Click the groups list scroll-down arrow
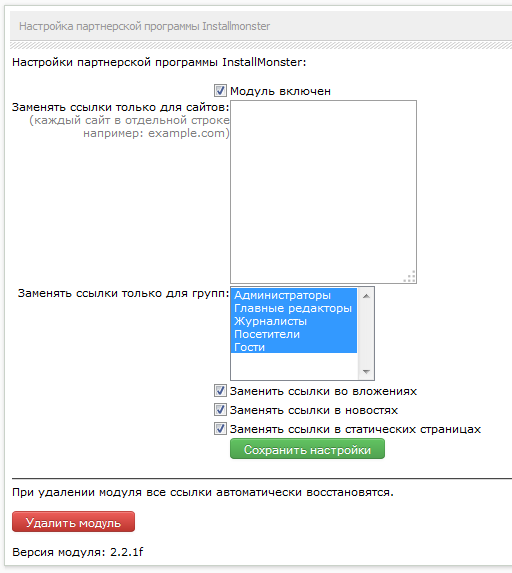512x573 pixels. pyautogui.click(x=366, y=372)
